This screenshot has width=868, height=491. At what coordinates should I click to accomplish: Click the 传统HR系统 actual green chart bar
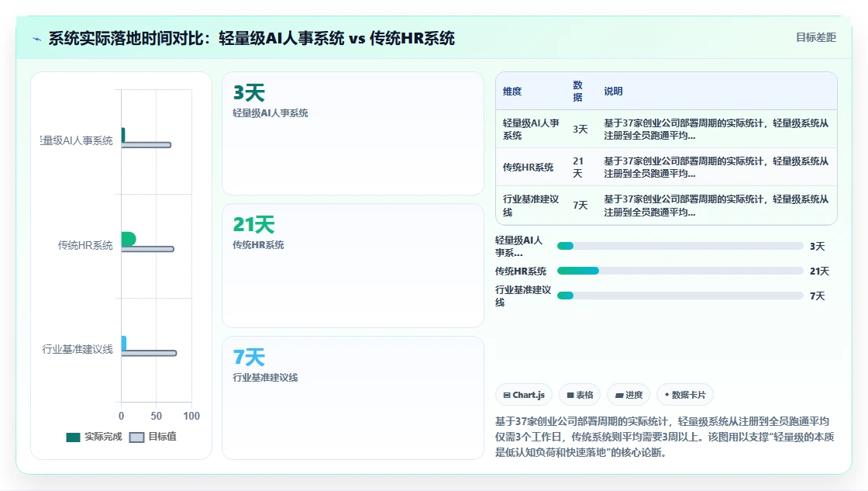pyautogui.click(x=129, y=239)
